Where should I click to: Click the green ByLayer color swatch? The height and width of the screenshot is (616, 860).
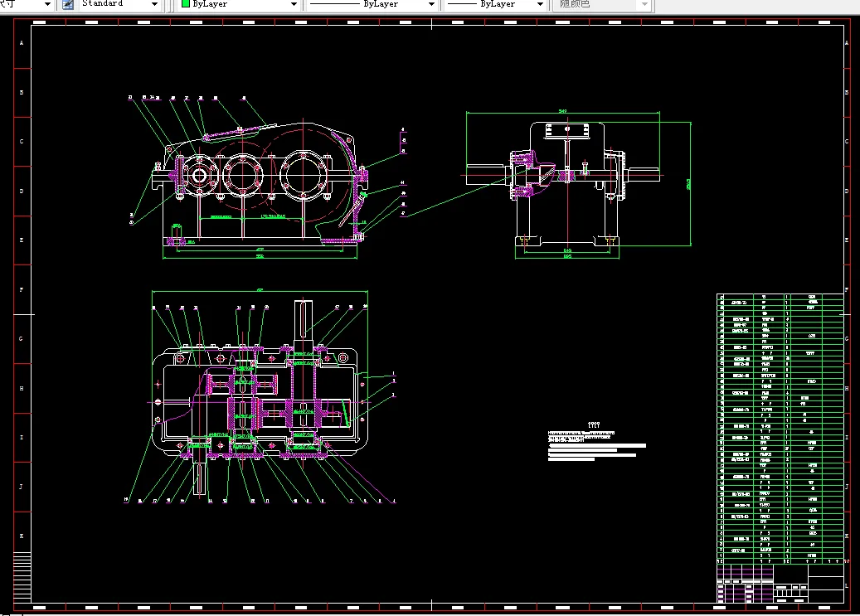click(x=186, y=4)
